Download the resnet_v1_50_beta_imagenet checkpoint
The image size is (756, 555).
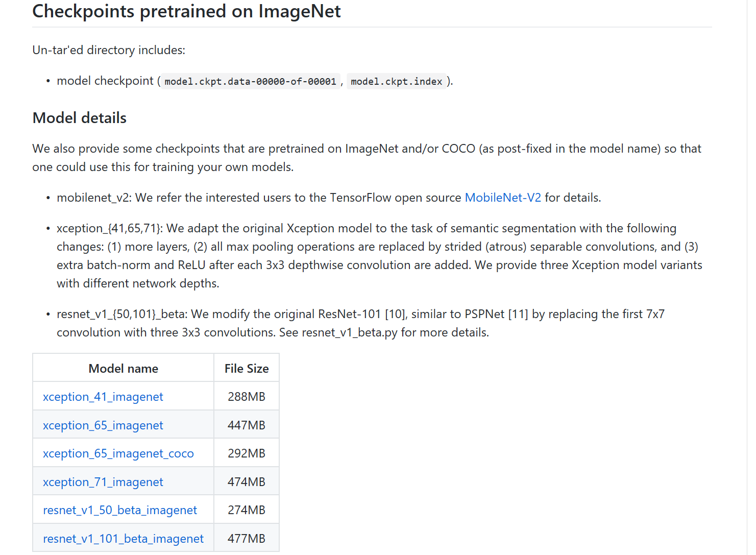coord(119,510)
